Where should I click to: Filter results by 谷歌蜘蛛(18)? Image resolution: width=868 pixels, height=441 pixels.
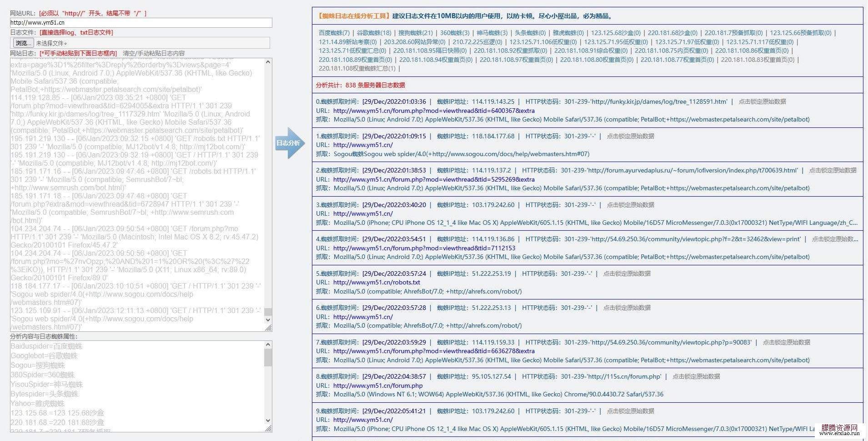(374, 33)
